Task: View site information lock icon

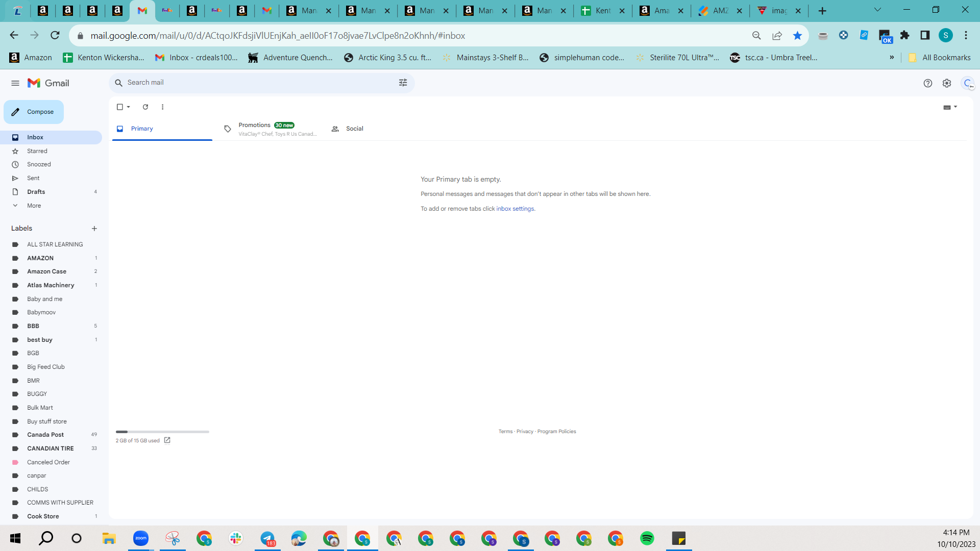Action: pos(80,36)
